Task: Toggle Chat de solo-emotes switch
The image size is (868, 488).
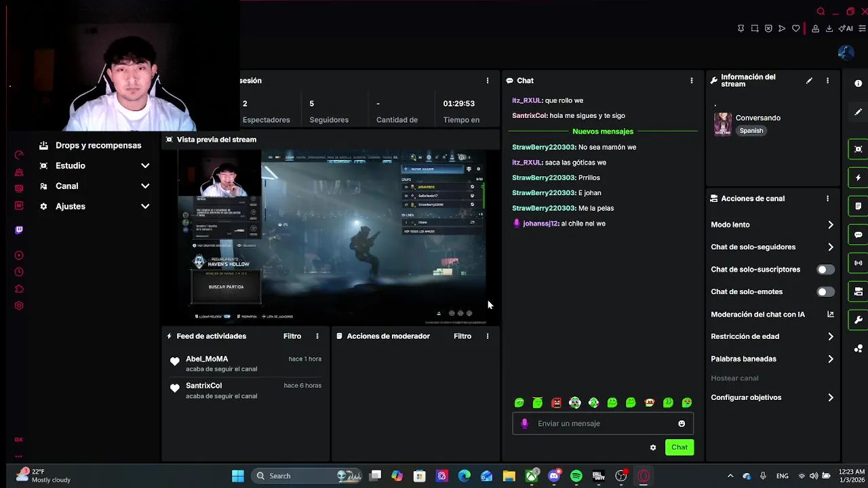Action: [825, 292]
